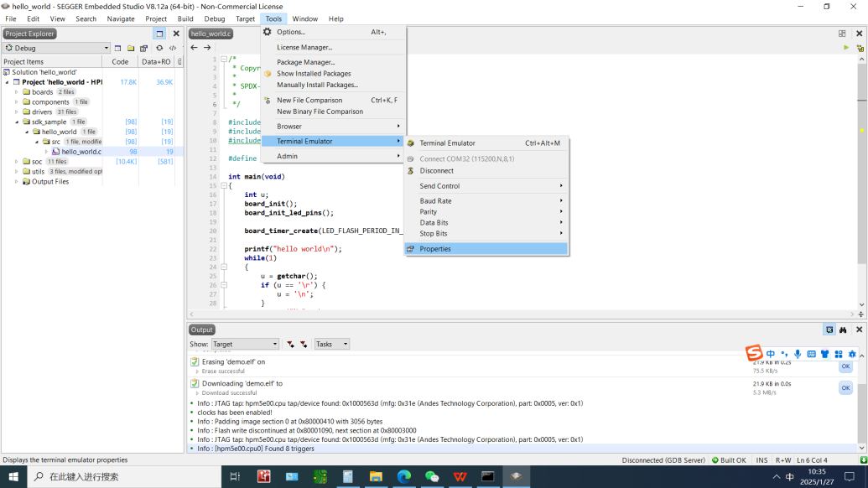Expand the soc folder

(17, 162)
